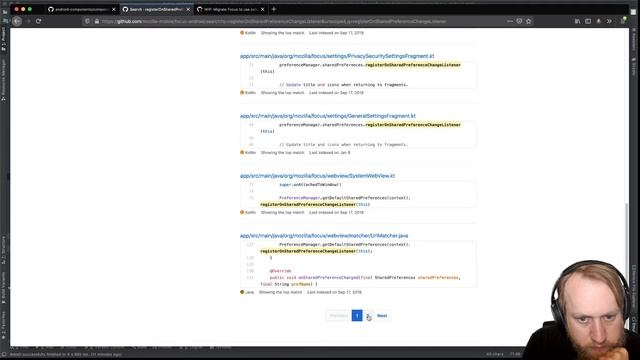This screenshot has height=360, width=640.
Task: Close the Search registerOnSharedPref tab
Action: (x=188, y=9)
